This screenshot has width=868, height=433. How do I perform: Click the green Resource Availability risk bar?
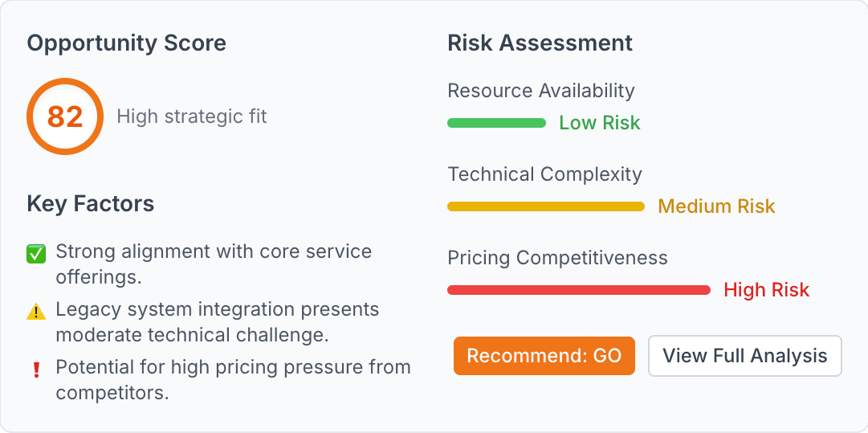pos(496,123)
